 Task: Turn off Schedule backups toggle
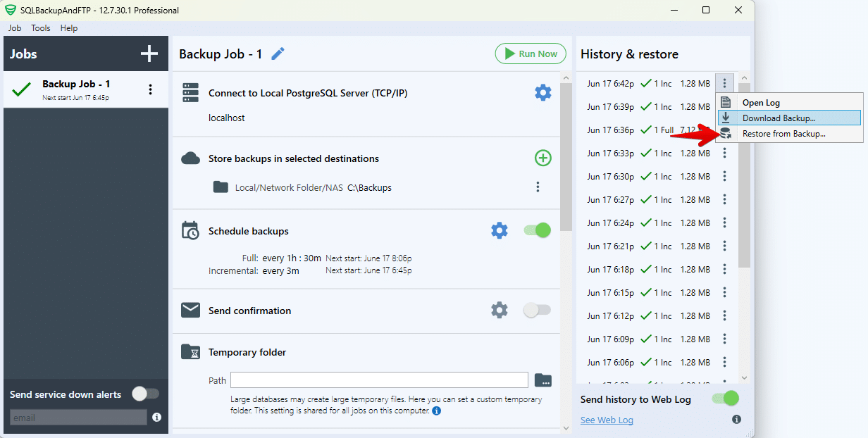click(538, 230)
